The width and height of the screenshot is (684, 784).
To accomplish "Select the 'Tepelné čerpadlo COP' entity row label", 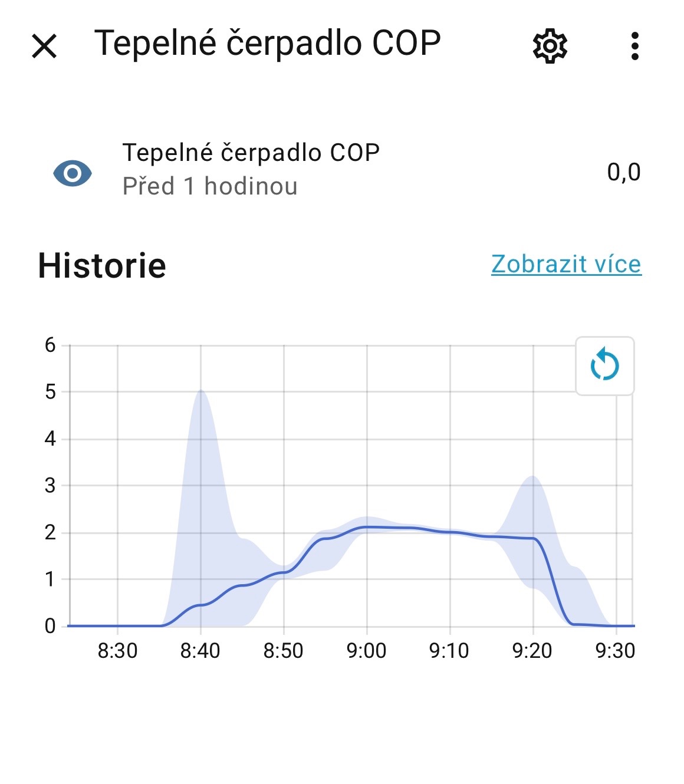I will point(251,153).
